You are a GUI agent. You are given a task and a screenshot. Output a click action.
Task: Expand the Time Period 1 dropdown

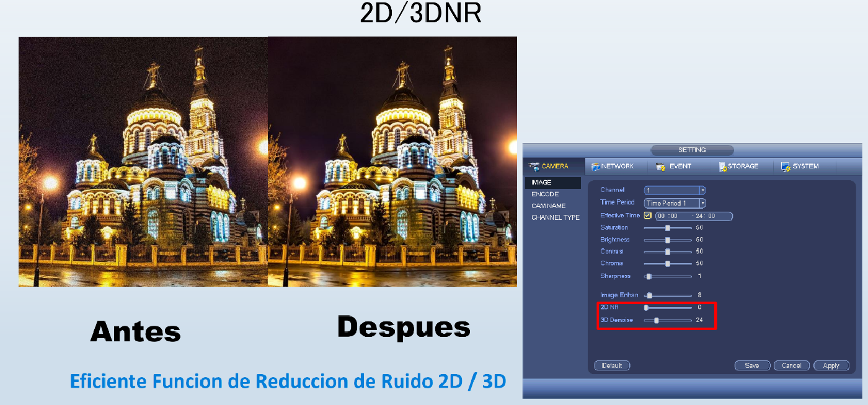pos(703,203)
